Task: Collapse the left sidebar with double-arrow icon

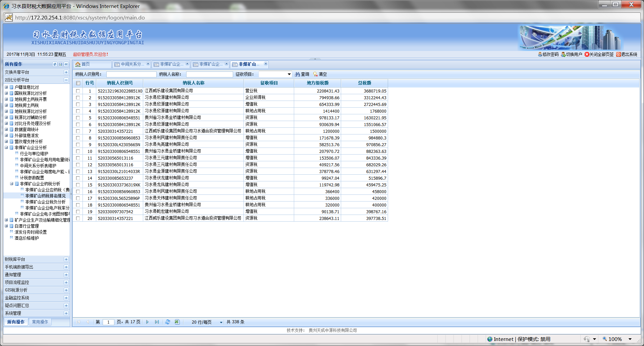Action: (x=66, y=64)
